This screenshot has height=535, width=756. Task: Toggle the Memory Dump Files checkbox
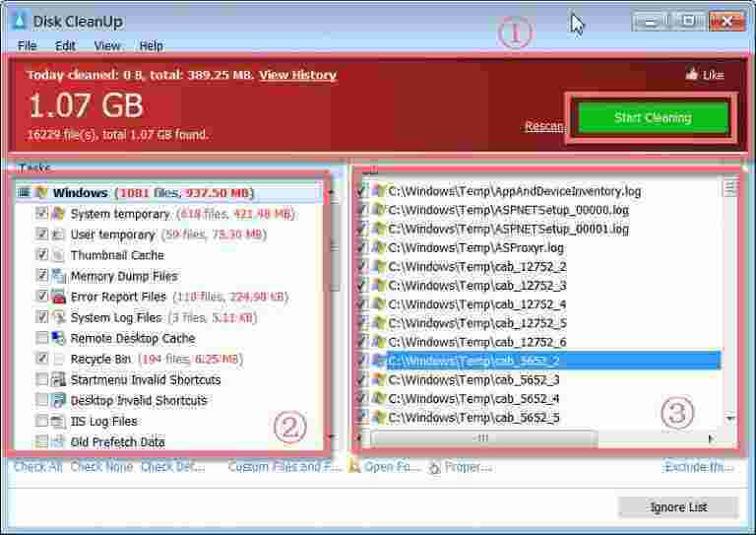pyautogui.click(x=42, y=275)
